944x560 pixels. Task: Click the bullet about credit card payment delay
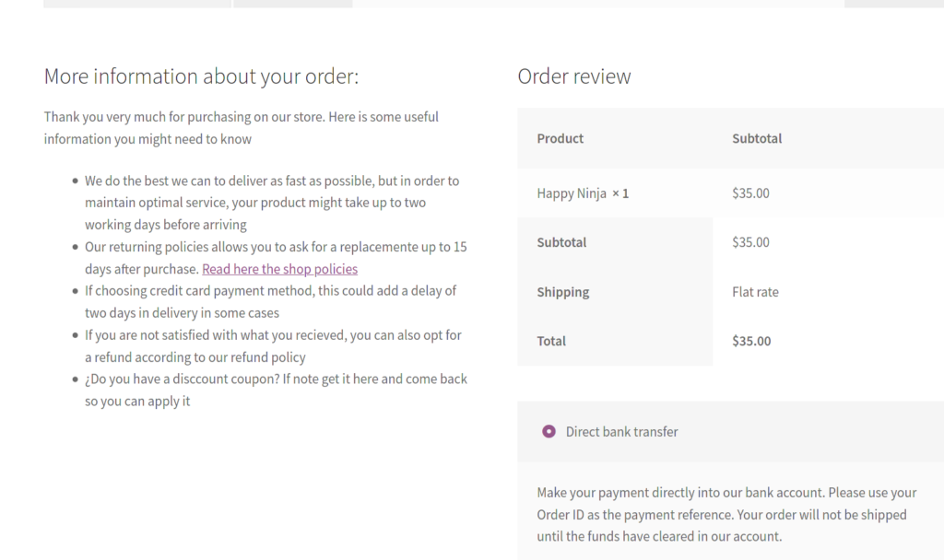tap(270, 302)
